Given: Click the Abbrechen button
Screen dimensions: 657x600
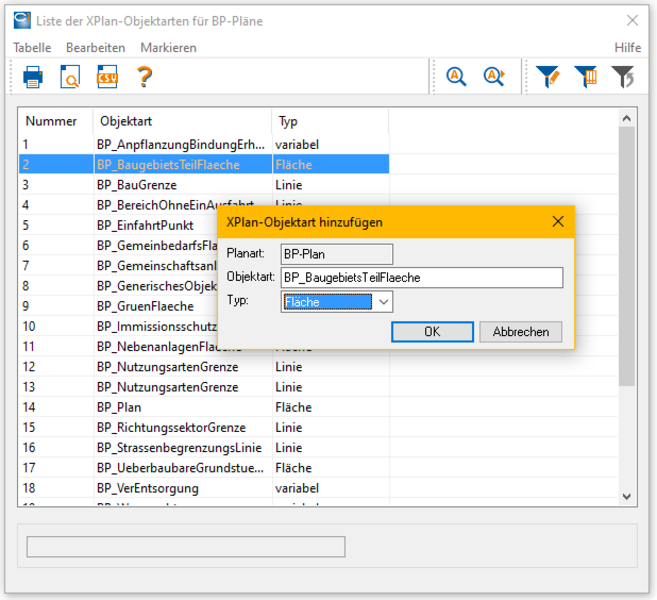Looking at the screenshot, I should tap(521, 332).
